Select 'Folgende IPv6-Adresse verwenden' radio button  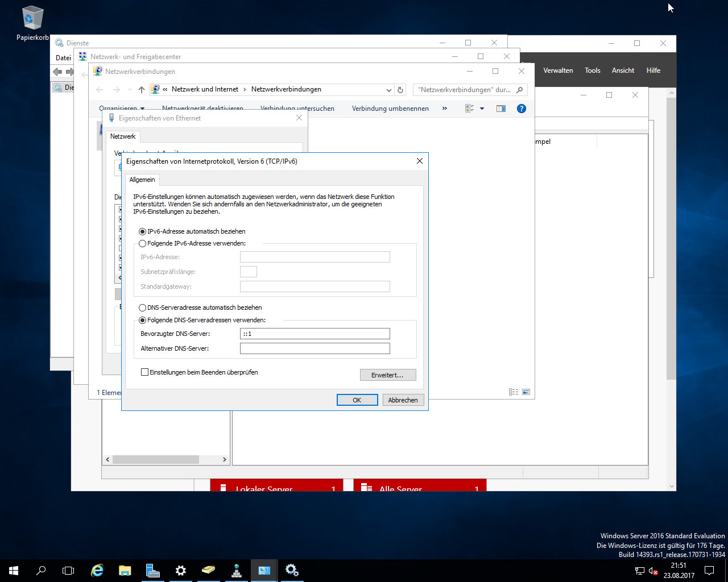point(143,244)
